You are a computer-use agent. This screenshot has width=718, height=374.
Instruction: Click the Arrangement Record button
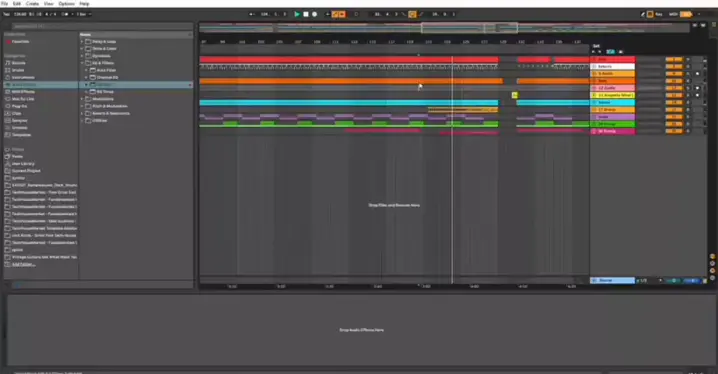(315, 14)
